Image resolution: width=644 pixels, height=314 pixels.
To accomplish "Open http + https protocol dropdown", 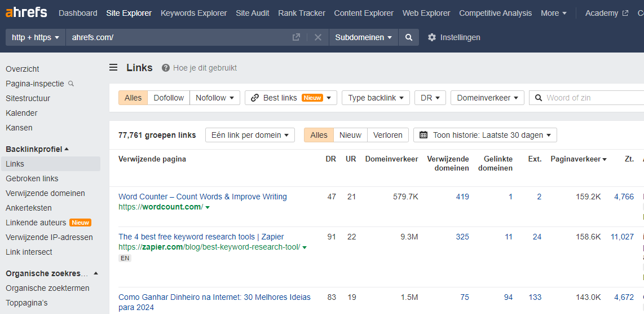I will click(x=36, y=37).
